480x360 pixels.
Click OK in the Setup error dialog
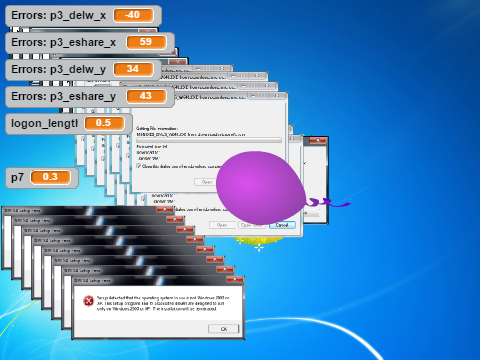224,329
